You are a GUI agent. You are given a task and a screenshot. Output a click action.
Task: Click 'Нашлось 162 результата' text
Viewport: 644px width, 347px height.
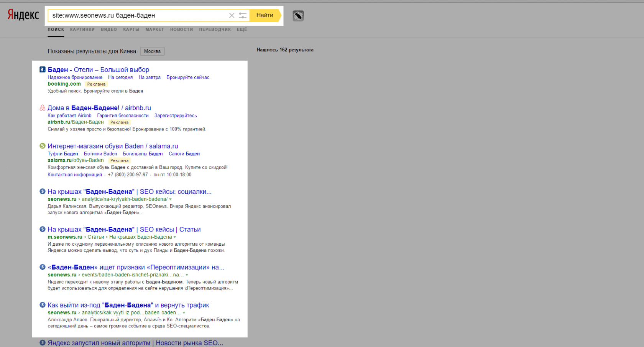click(285, 50)
